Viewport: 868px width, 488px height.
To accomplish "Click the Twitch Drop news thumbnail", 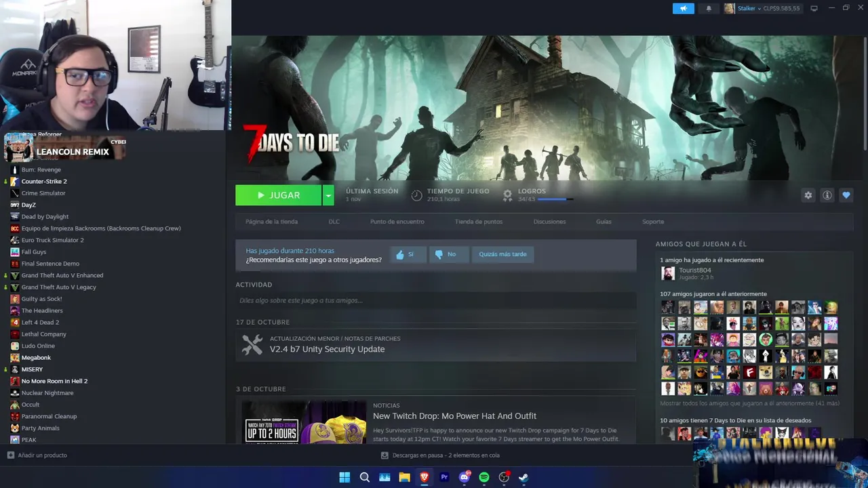I will tap(304, 422).
